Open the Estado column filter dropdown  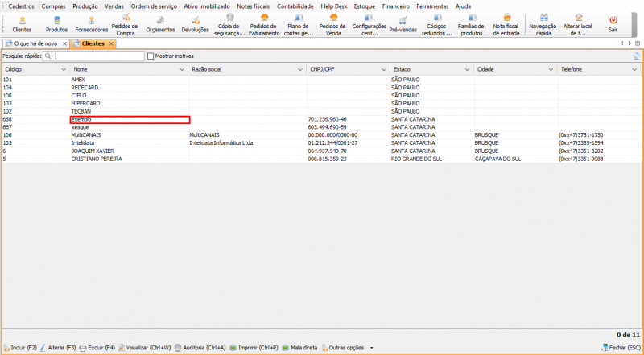[x=468, y=69]
